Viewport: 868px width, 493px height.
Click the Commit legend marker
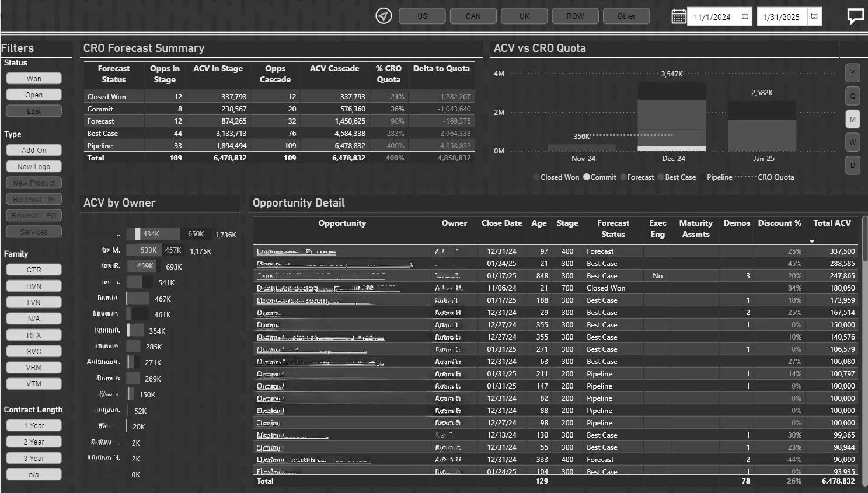coord(586,177)
